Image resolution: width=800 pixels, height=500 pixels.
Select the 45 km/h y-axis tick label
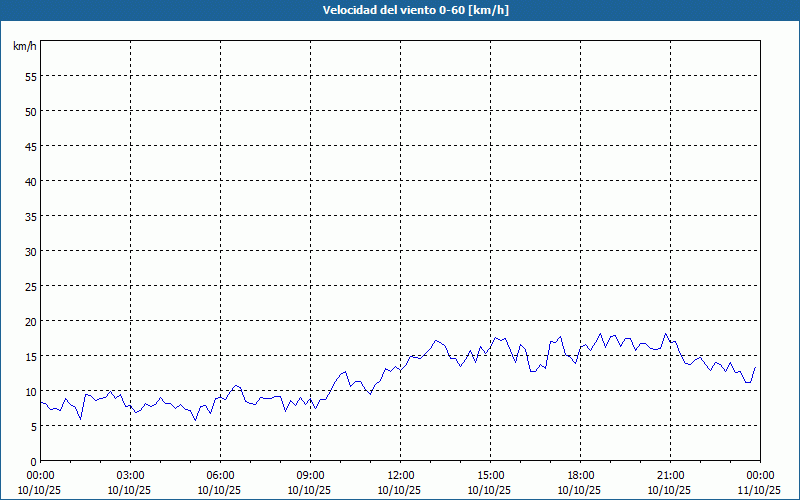click(30, 146)
